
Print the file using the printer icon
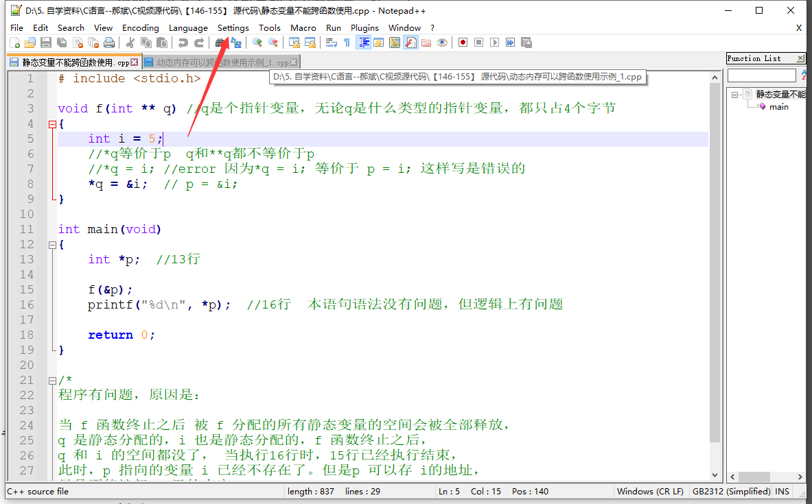pyautogui.click(x=109, y=43)
